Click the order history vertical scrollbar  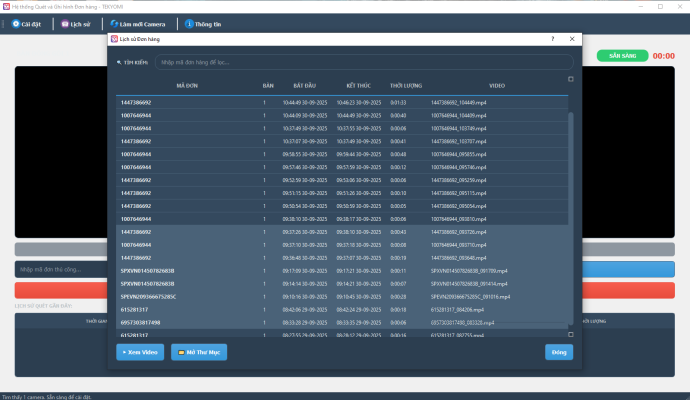click(x=571, y=200)
